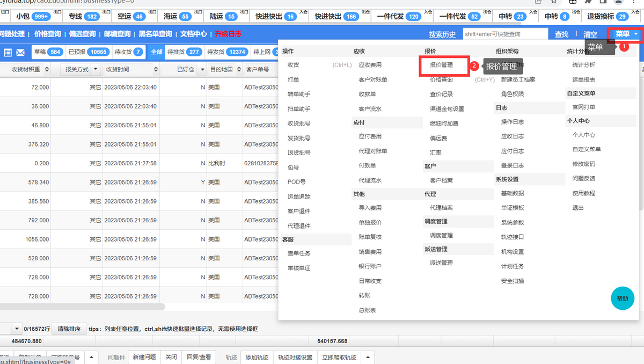Open the 升级日志 link
Image resolution: width=644 pixels, height=364 pixels.
coord(228,34)
